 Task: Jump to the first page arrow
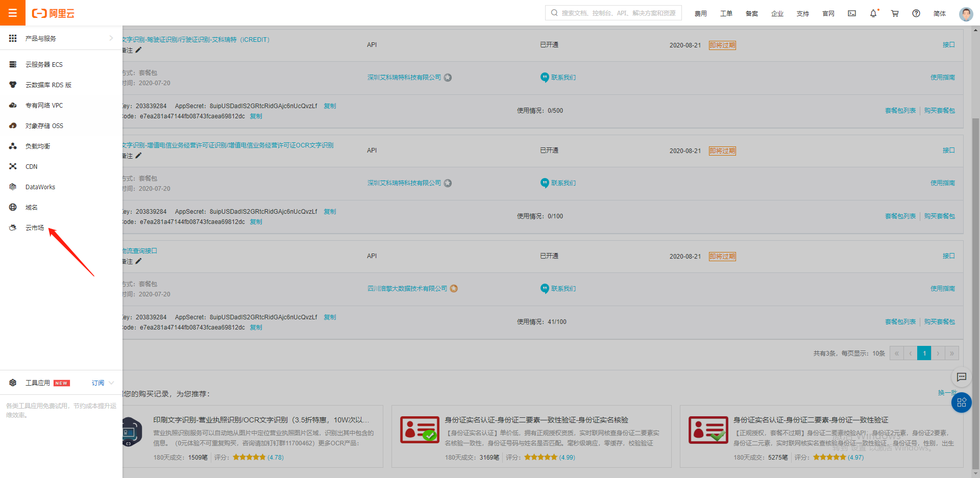pos(897,353)
